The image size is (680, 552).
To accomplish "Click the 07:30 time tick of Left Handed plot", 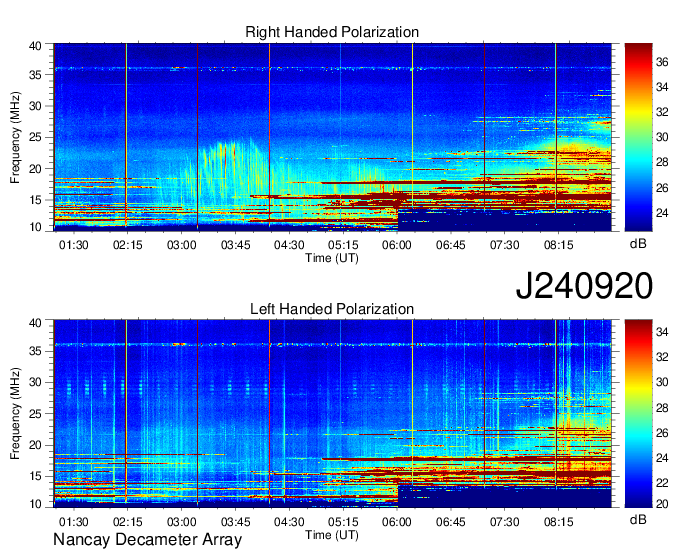I will coord(504,522).
